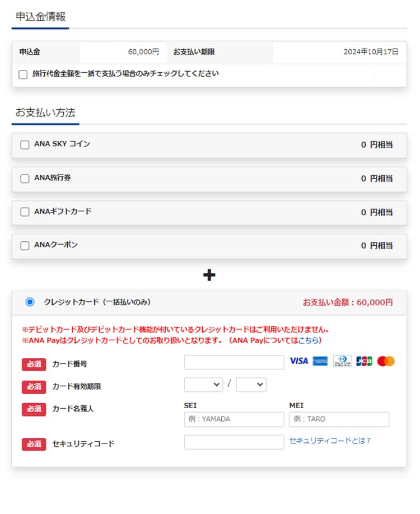The image size is (420, 514).
Task: Toggle the ANAクーポン checkbox
Action: pyautogui.click(x=25, y=246)
